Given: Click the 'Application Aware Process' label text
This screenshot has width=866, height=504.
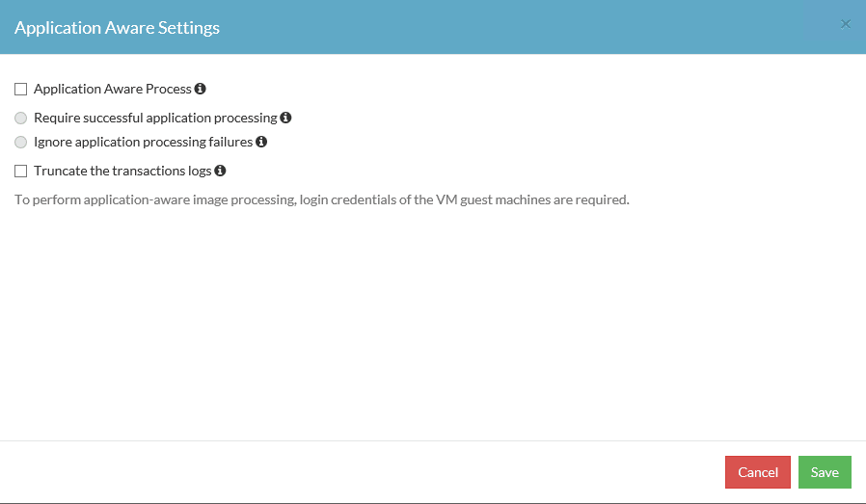Looking at the screenshot, I should click(113, 89).
